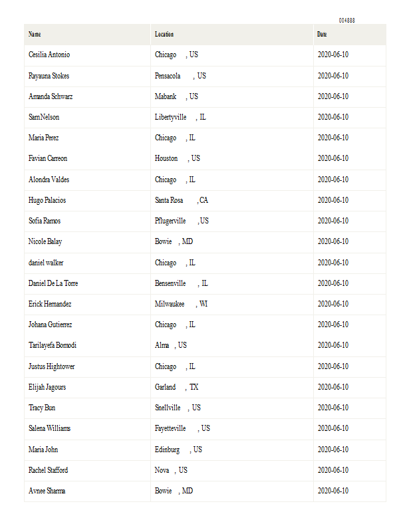Select the Pflugerville, US location cell
The image size is (411, 532).
pyautogui.click(x=182, y=221)
